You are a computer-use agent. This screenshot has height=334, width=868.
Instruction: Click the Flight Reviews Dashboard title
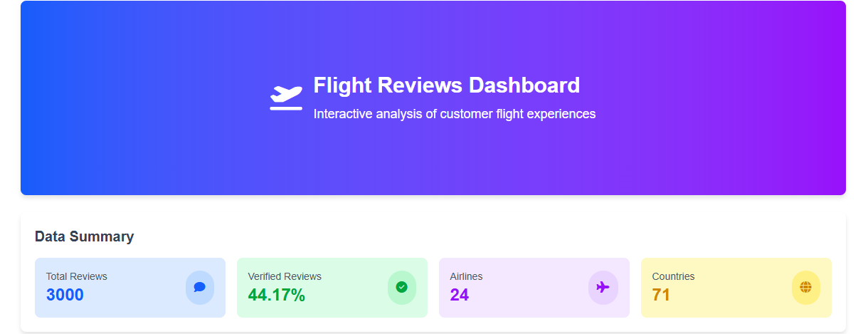446,85
